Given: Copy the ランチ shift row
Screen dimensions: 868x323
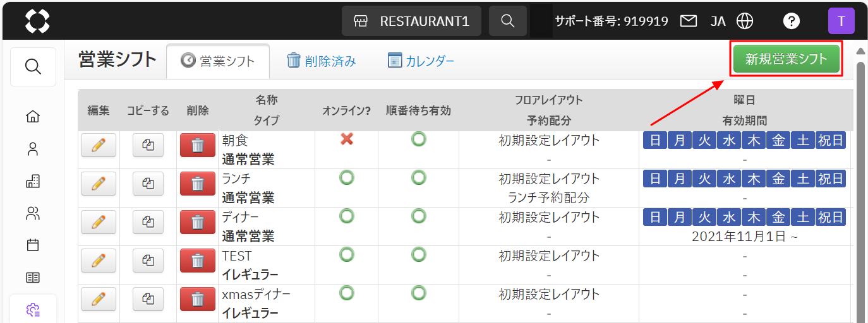Looking at the screenshot, I should tap(148, 184).
